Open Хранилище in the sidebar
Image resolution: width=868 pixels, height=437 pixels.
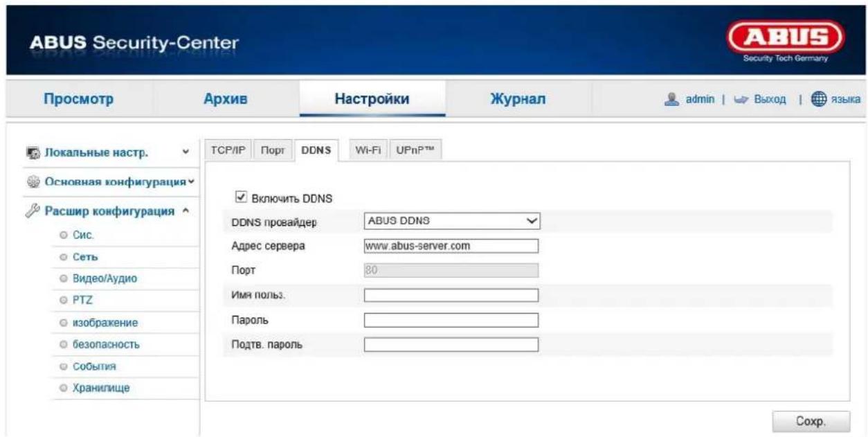(102, 388)
